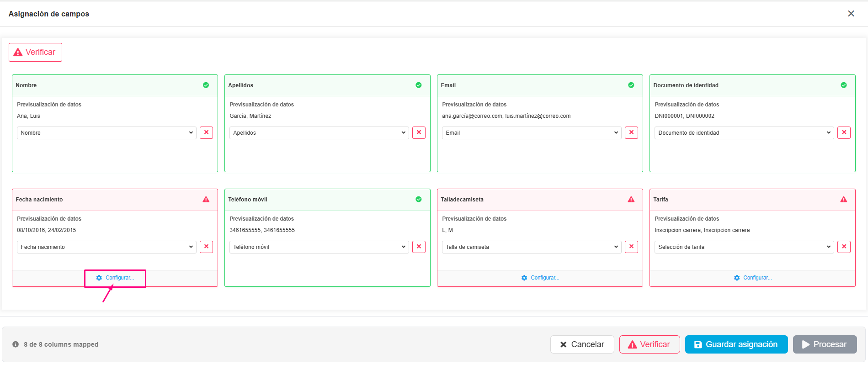Screen dimensions: 868x375
Task: Clear the Fecha nacimiento mapping
Action: click(206, 247)
